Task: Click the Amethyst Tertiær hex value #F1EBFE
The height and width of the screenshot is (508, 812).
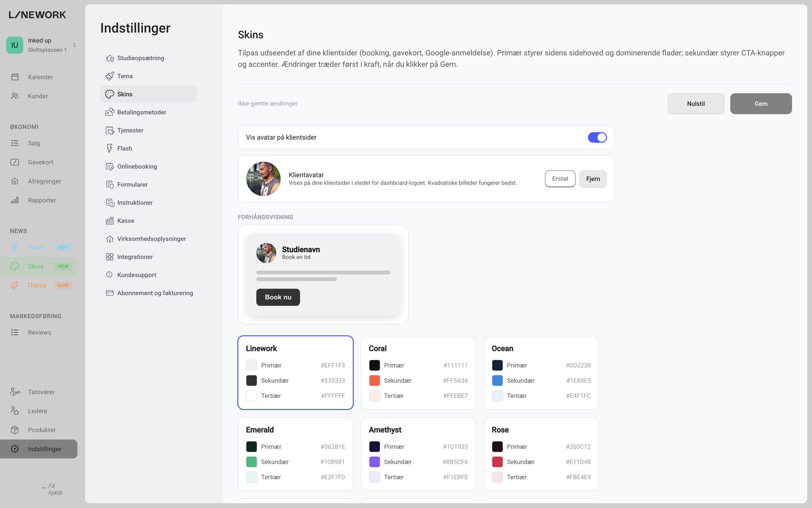Action: 456,477
